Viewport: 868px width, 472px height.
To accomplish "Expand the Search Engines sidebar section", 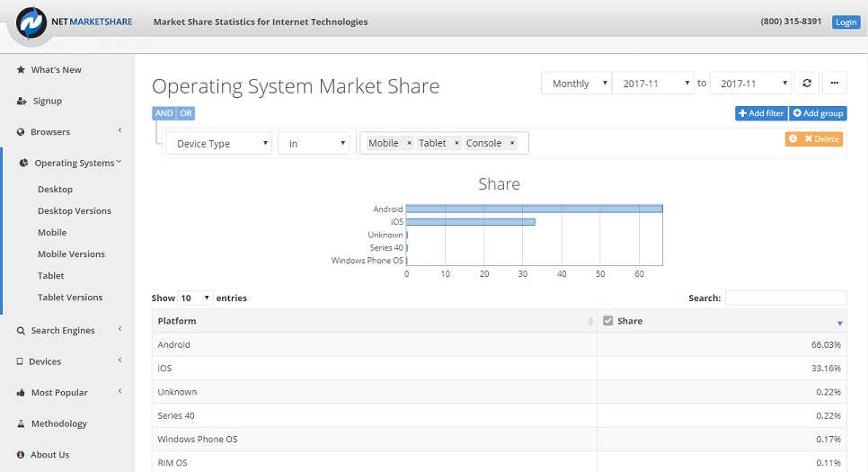I will coord(120,329).
